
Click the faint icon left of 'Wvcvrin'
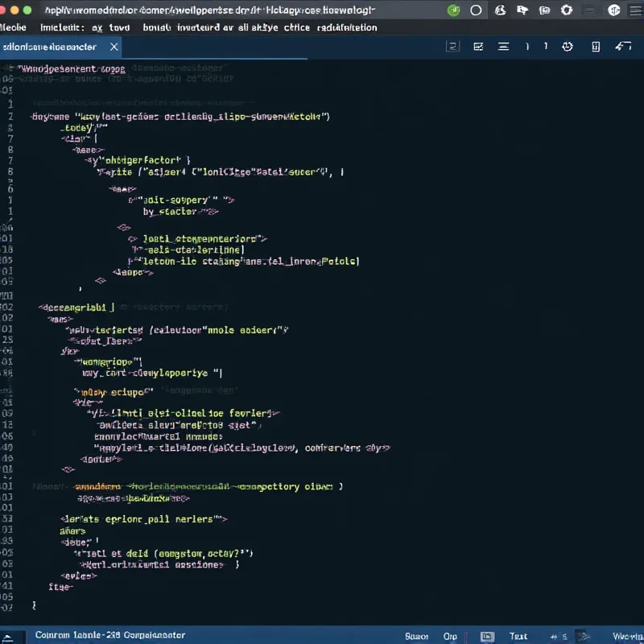tap(583, 636)
